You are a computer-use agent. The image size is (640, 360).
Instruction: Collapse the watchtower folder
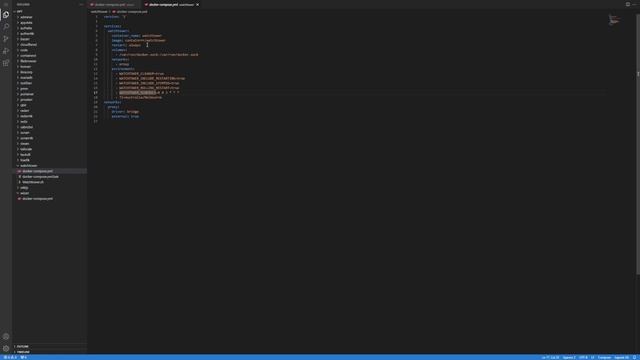click(x=29, y=166)
